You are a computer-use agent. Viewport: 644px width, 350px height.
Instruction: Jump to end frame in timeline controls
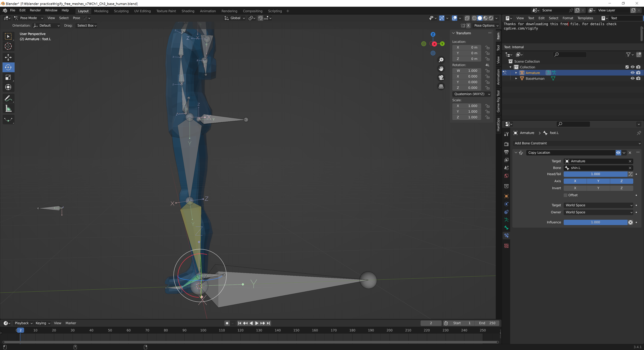tap(269, 323)
